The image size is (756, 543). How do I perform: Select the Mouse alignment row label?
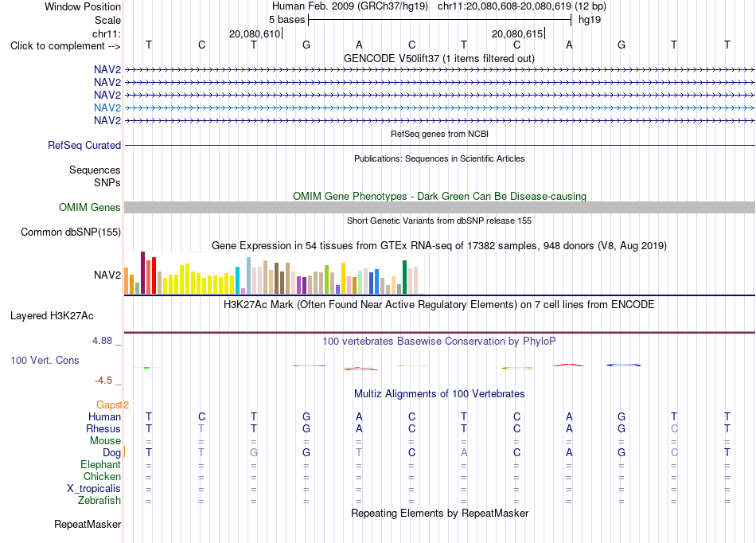pyautogui.click(x=105, y=441)
